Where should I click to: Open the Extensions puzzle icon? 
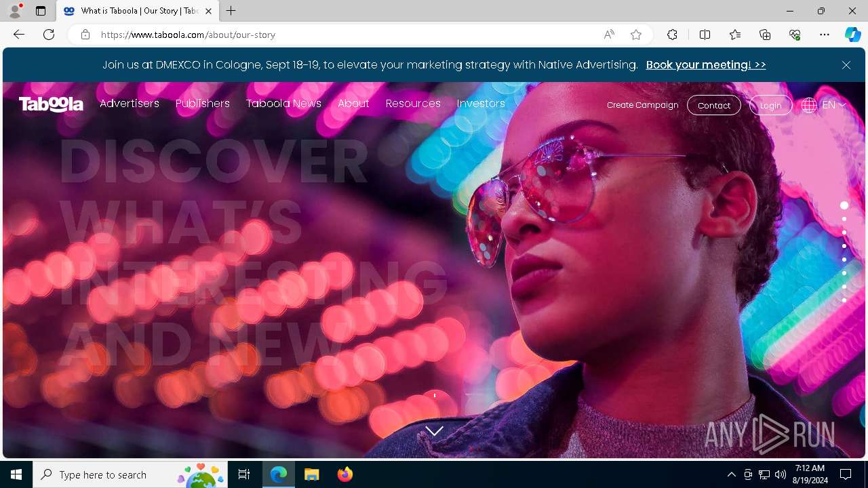tap(672, 35)
